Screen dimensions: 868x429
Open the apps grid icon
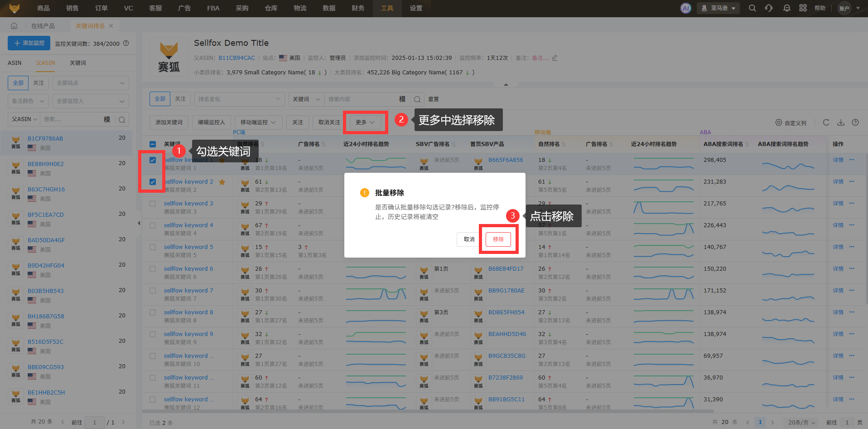click(803, 8)
